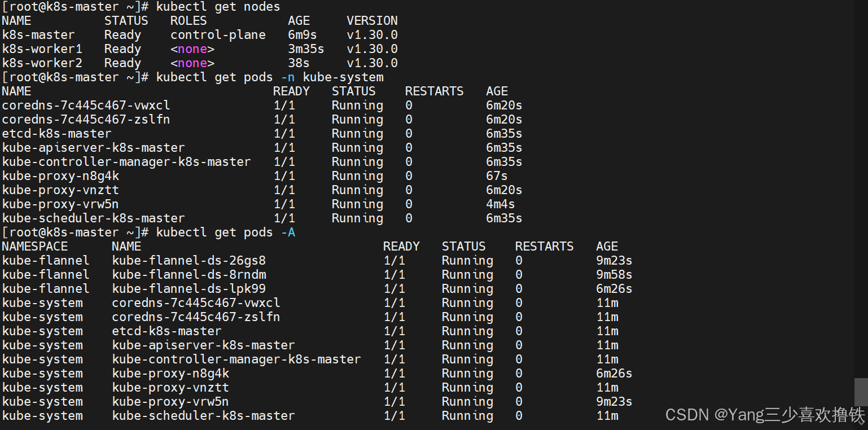Click the '67s' pod age
This screenshot has width=868, height=430.
(x=497, y=176)
